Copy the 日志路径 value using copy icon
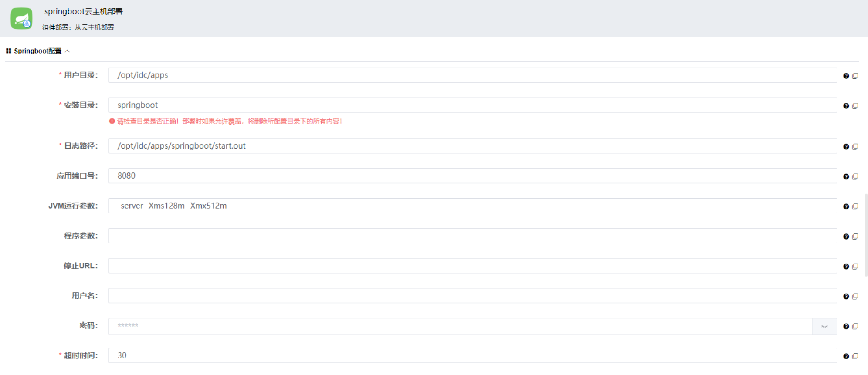Screen dimensions: 868x375 855,147
